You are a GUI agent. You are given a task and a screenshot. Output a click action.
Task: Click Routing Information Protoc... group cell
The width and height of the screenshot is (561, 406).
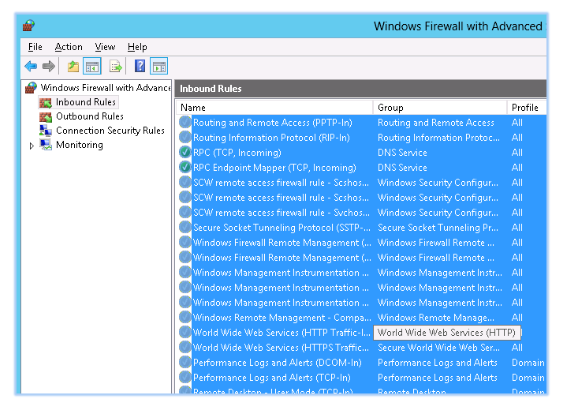coord(438,138)
